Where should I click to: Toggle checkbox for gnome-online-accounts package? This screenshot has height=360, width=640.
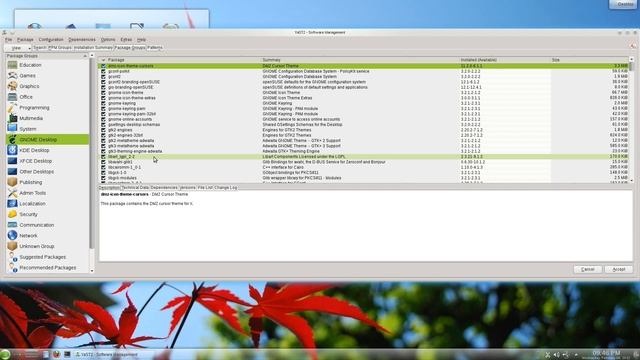click(x=103, y=119)
